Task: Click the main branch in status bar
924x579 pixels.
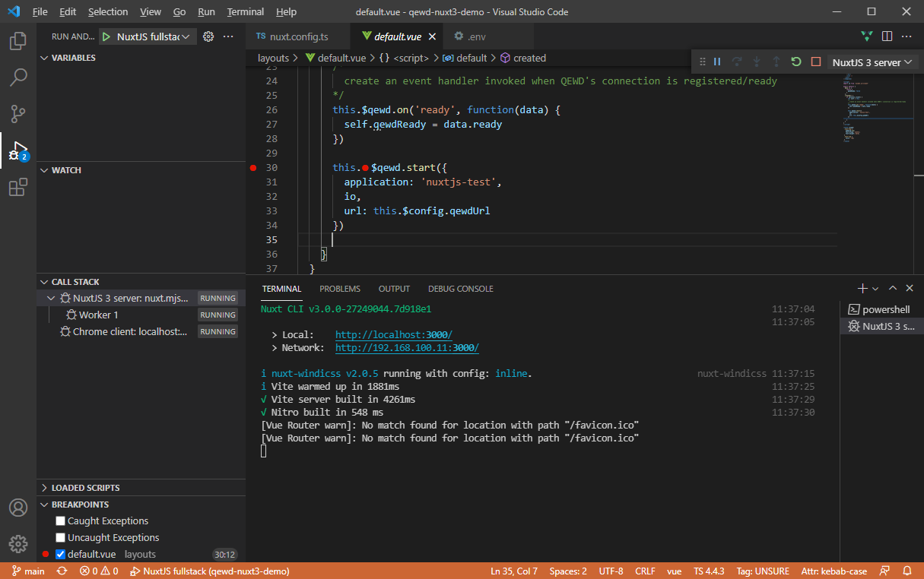Action: pos(28,571)
